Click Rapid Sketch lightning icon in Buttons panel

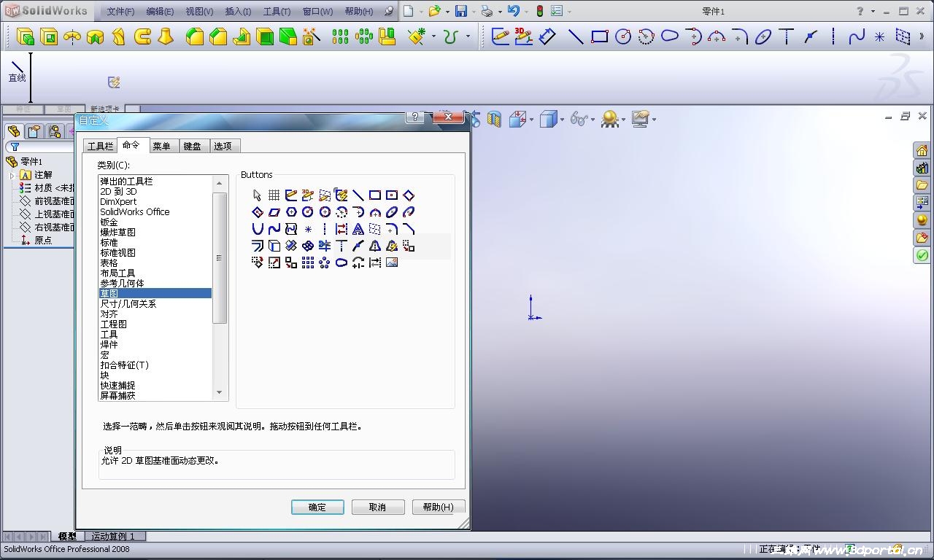[341, 195]
